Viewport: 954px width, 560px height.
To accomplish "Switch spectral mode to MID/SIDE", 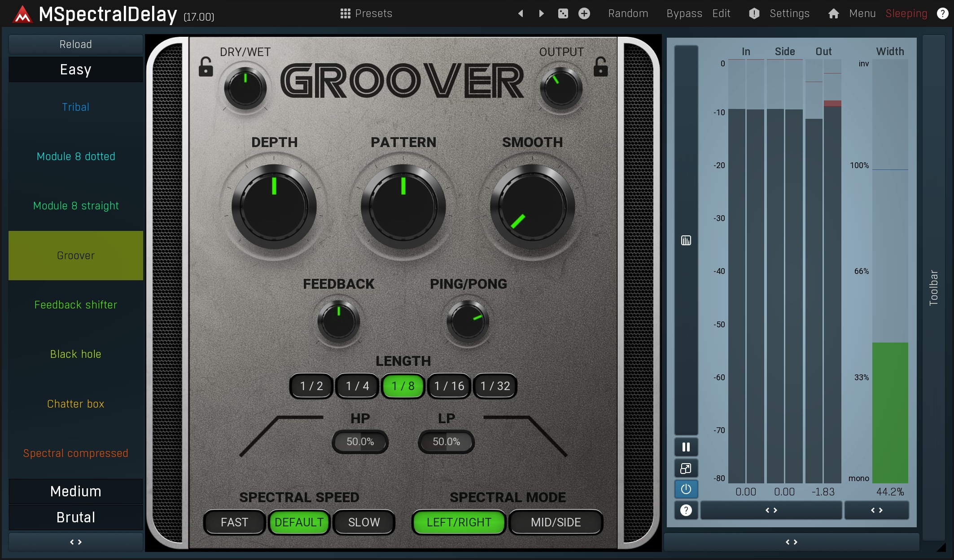I will click(x=556, y=522).
